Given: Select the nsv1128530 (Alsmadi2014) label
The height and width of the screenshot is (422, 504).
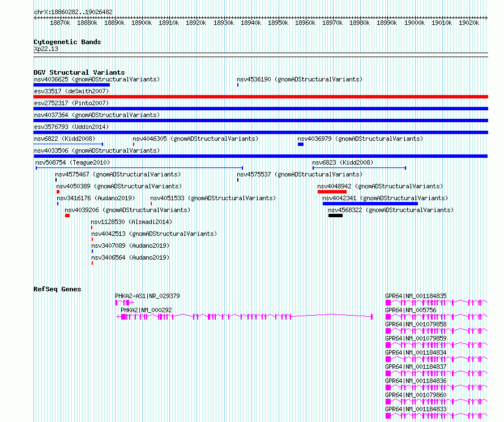Looking at the screenshot, I should pyautogui.click(x=131, y=222).
